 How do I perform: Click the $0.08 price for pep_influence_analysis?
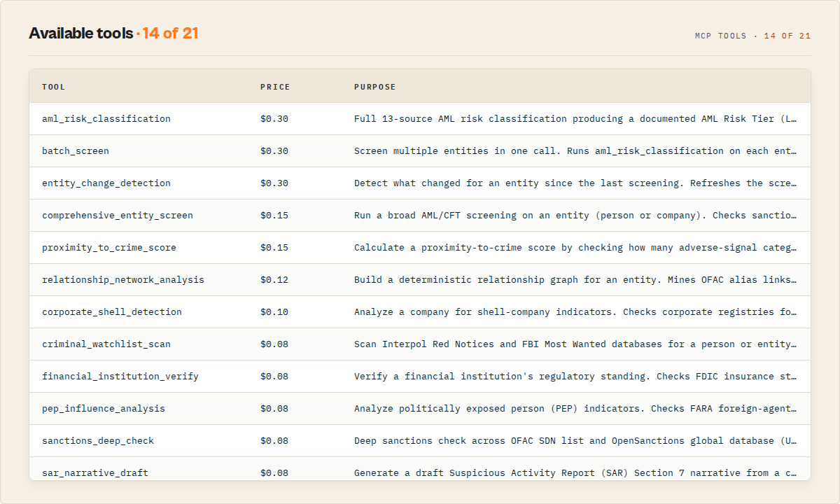click(x=274, y=408)
